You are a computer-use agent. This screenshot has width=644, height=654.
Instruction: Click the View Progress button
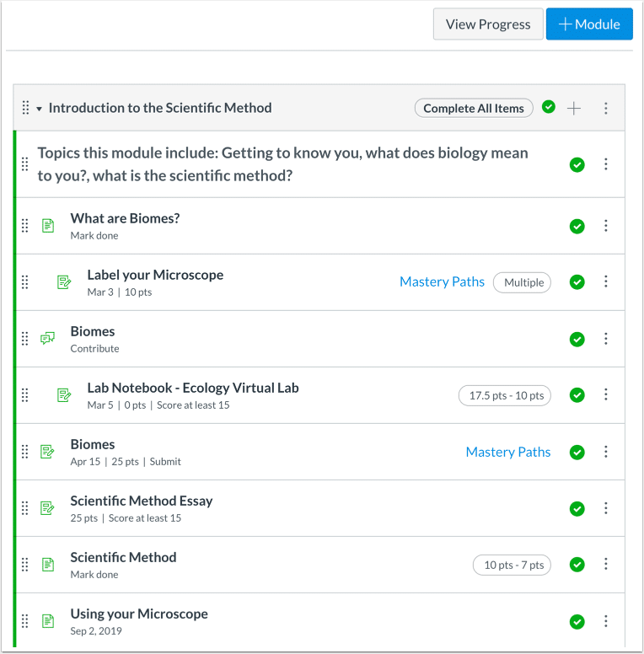[487, 24]
